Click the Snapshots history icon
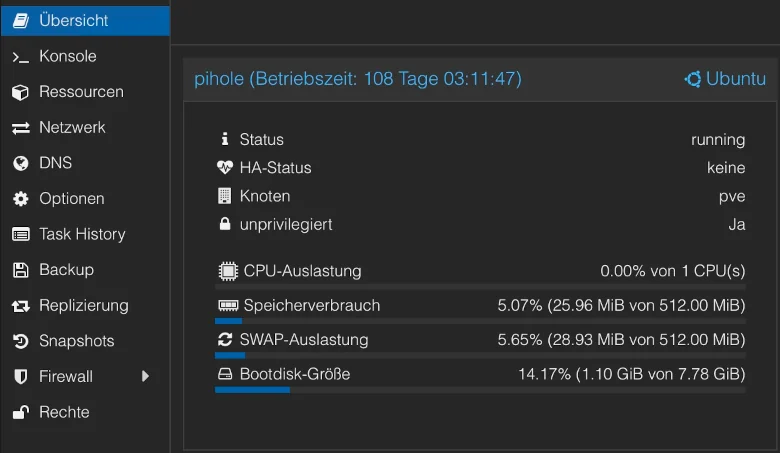 (x=20, y=341)
